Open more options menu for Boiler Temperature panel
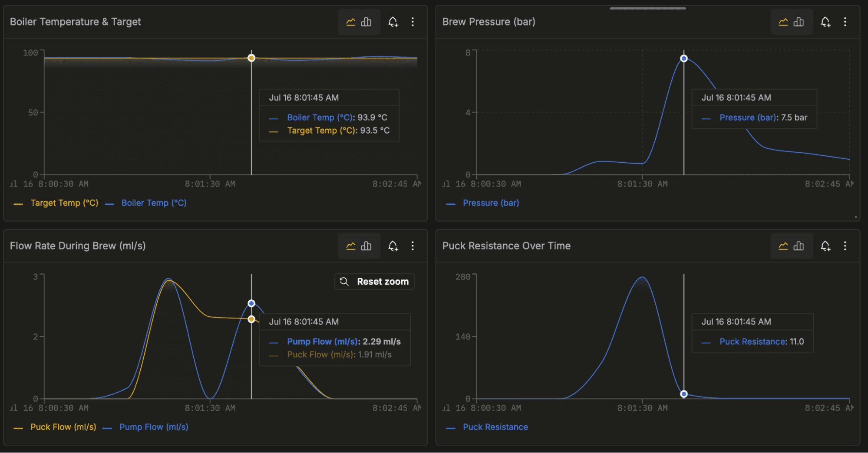The image size is (868, 453). 413,22
